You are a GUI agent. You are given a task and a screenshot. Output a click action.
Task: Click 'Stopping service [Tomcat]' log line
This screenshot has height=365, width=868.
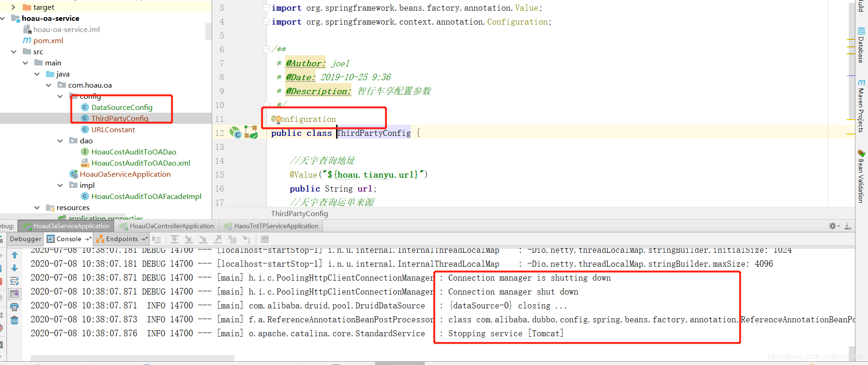[x=505, y=333]
